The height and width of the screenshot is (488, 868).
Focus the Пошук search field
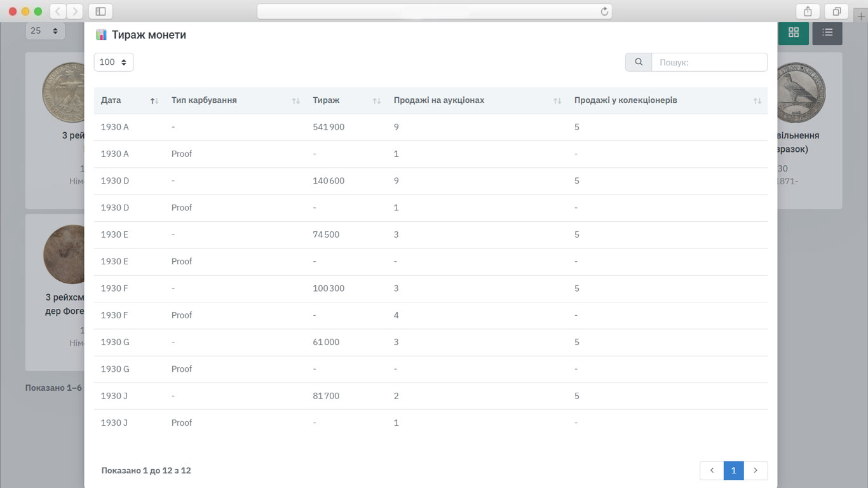(x=709, y=62)
